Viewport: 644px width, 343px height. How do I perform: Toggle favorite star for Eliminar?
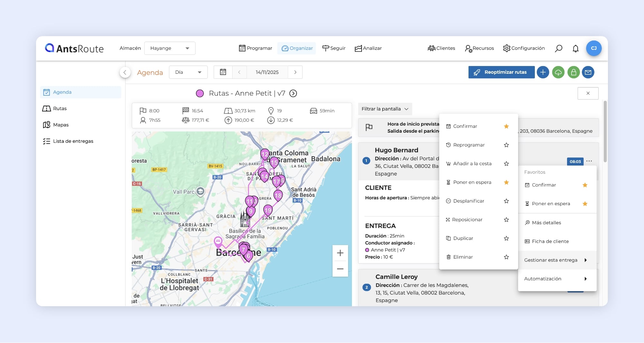[x=506, y=257]
